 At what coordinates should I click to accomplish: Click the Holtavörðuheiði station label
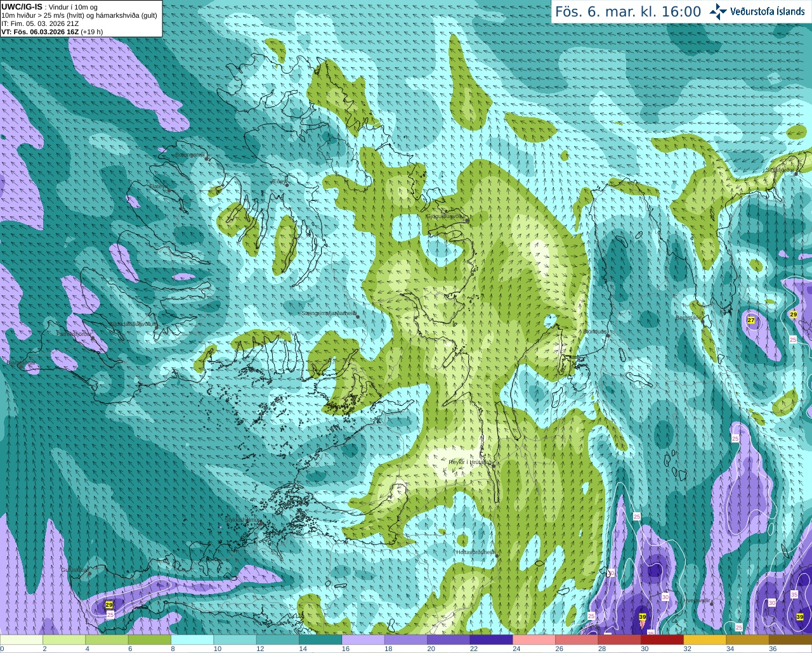click(475, 552)
